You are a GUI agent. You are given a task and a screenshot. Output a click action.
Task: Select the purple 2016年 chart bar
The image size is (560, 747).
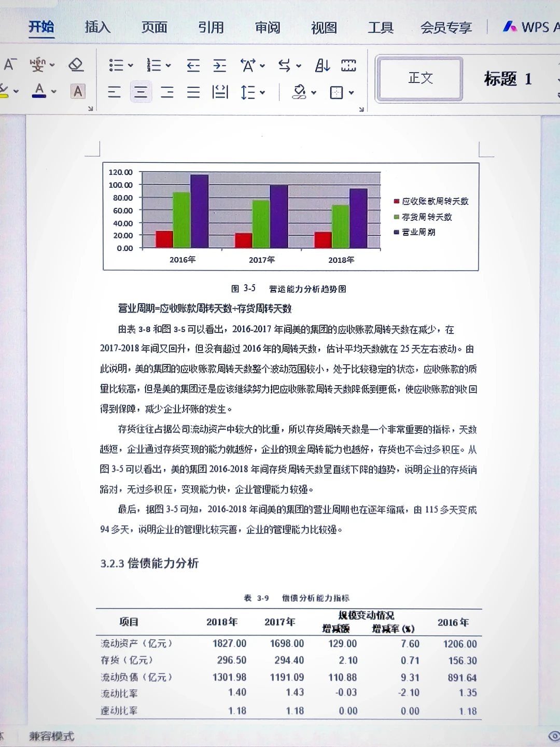200,211
